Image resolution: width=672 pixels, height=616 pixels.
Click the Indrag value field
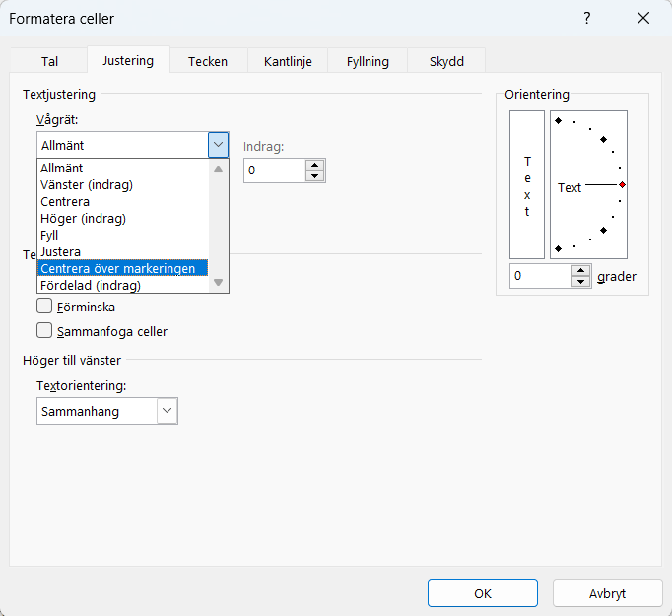(274, 171)
